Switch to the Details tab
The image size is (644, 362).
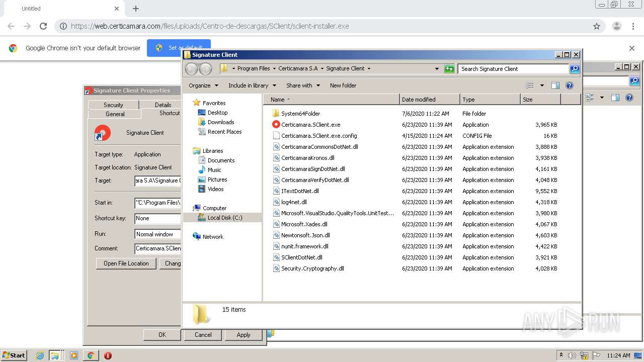point(163,105)
